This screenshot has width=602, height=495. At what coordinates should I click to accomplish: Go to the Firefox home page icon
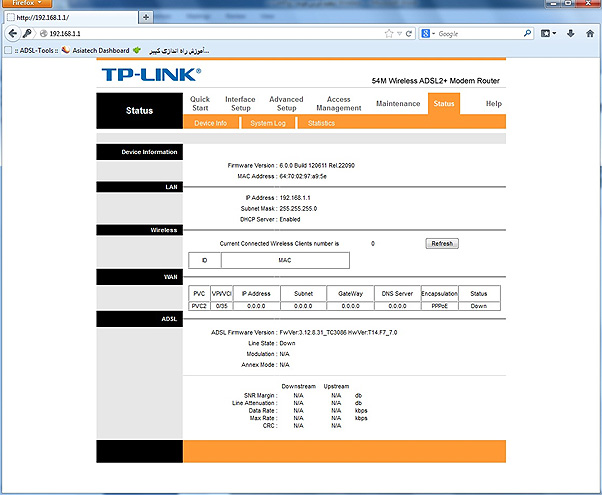590,34
